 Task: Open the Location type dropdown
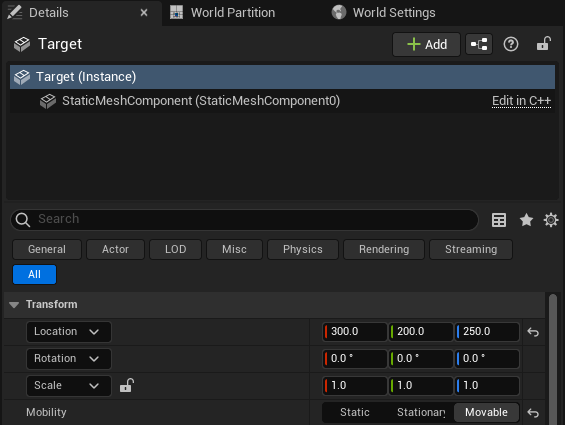coord(69,332)
